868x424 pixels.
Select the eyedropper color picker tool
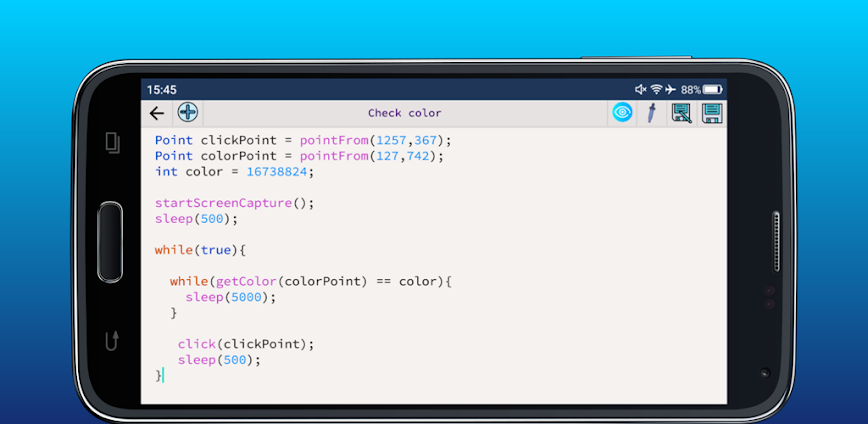651,113
